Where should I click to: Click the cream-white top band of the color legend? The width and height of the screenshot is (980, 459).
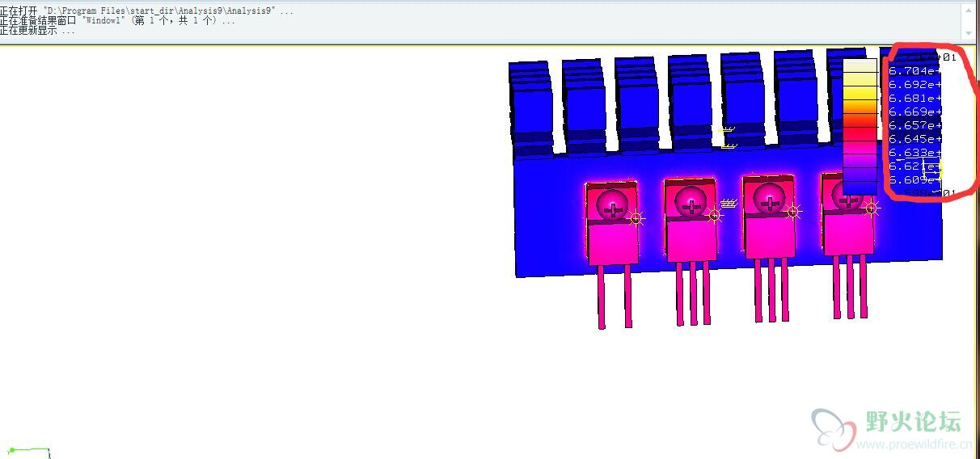[860, 65]
